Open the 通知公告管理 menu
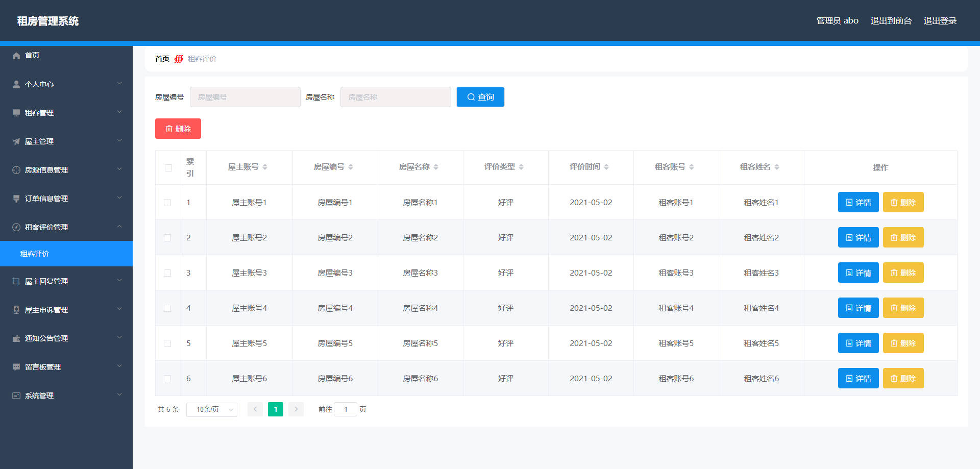Screen dimensions: 980x469 click(66, 338)
